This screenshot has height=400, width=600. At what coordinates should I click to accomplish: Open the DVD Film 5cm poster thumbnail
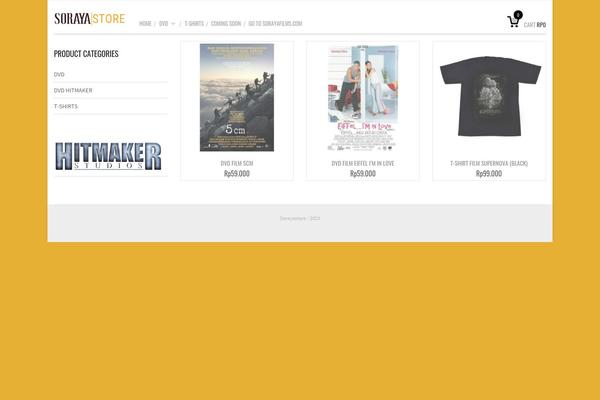237,98
